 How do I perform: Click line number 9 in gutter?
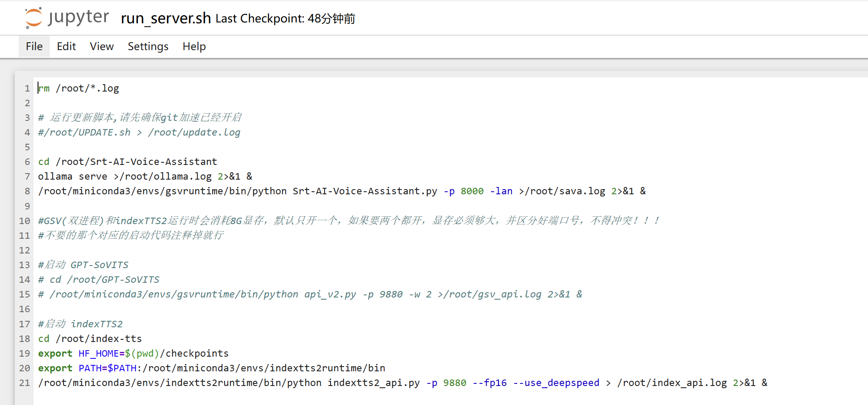tap(27, 206)
